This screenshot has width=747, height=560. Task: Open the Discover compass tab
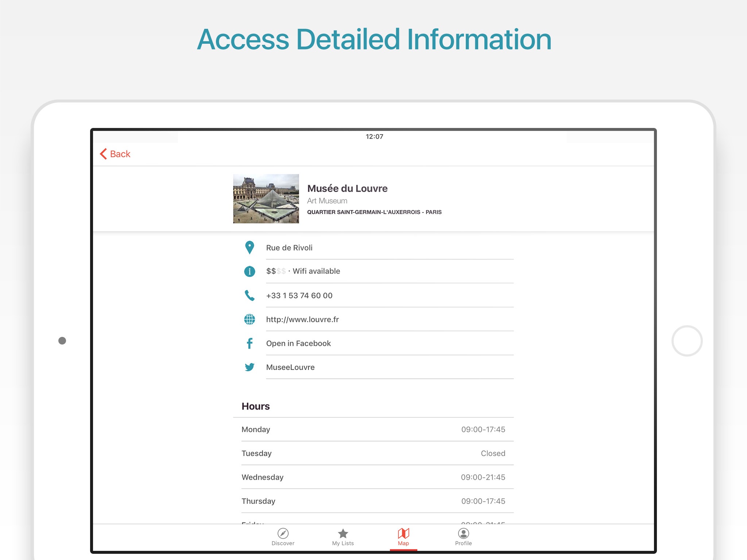click(x=283, y=537)
